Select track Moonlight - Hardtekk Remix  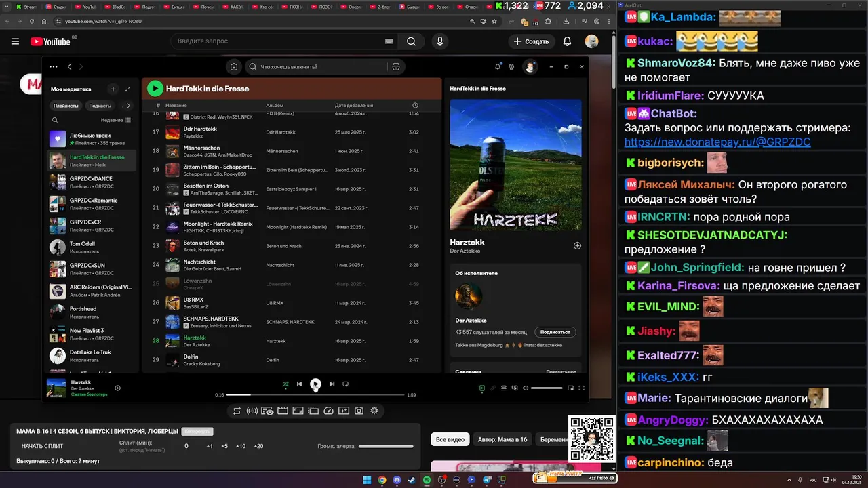pos(292,226)
